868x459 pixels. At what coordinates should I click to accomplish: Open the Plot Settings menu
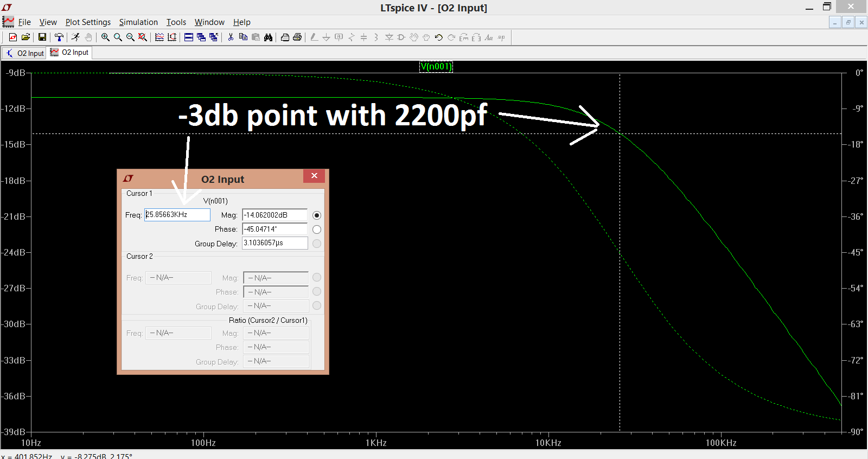(x=88, y=22)
